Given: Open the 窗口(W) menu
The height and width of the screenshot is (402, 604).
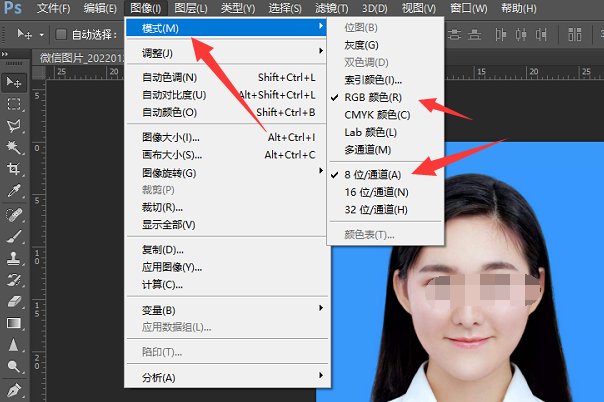Looking at the screenshot, I should pos(469,8).
